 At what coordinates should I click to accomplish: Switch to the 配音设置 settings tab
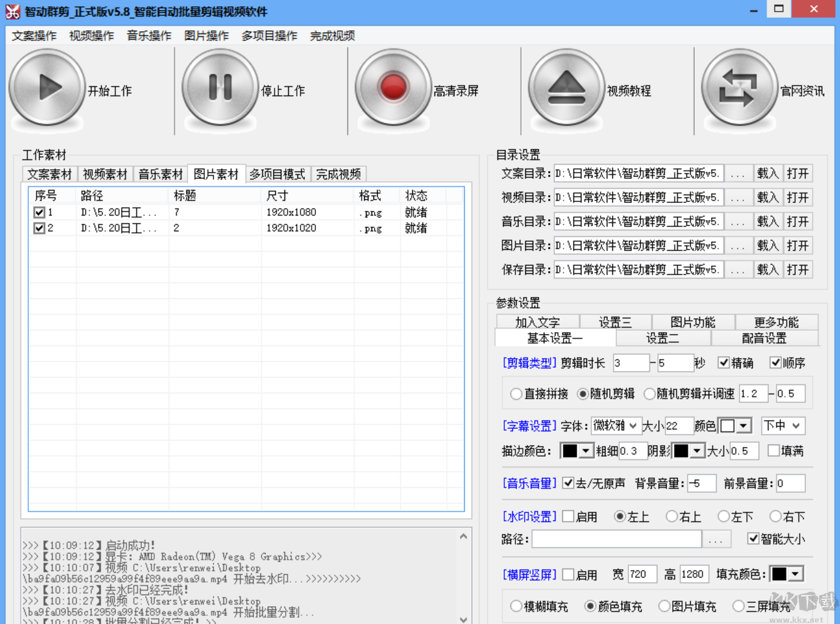pos(765,338)
